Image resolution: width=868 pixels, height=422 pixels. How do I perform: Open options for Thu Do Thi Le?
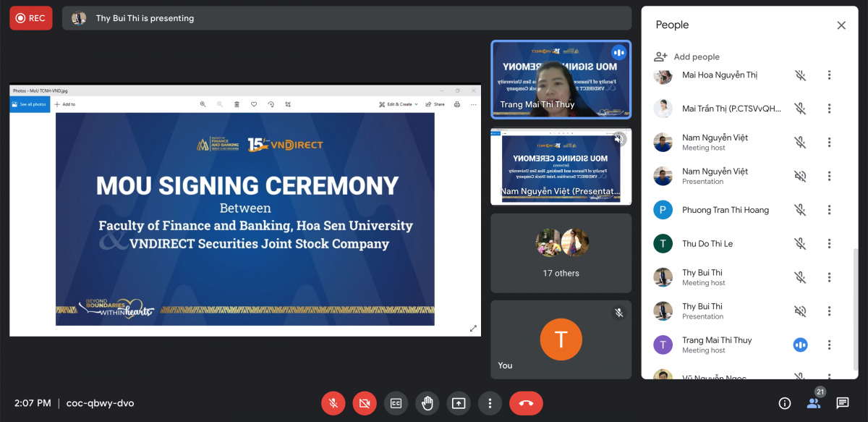(829, 244)
